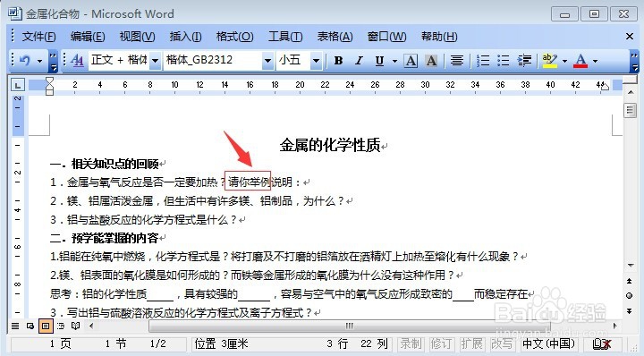644x356 pixels.
Task: Open the 表格(A) menu
Action: click(335, 37)
